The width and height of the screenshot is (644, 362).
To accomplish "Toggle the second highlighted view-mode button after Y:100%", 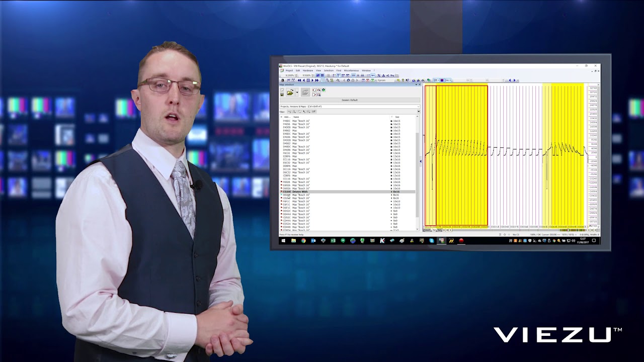I will (x=323, y=75).
